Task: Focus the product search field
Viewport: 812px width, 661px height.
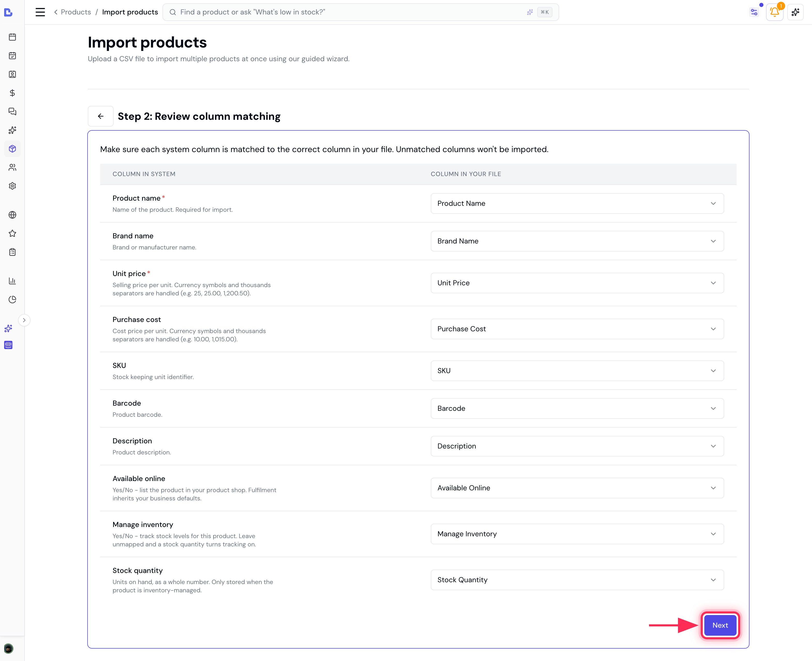Action: click(360, 12)
